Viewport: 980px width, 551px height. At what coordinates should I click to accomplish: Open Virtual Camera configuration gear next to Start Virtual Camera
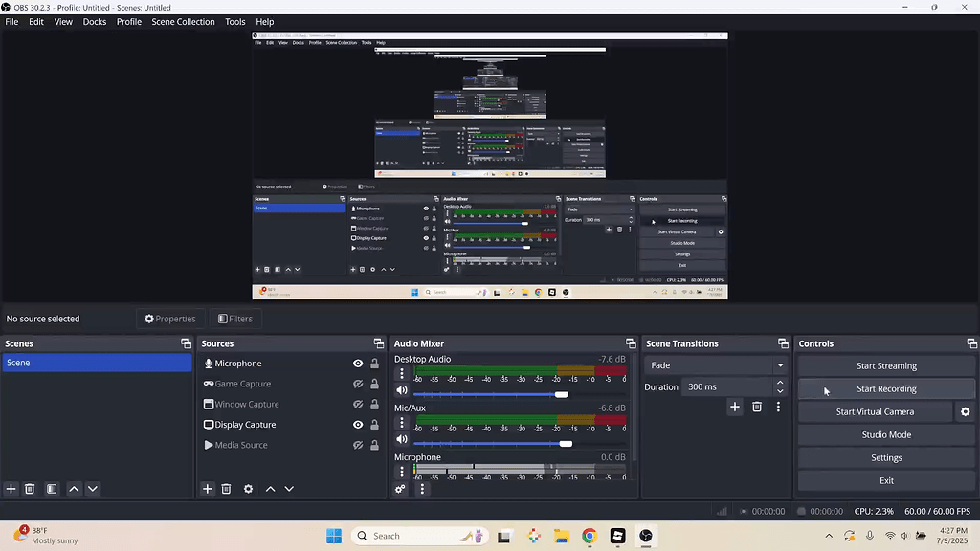pyautogui.click(x=965, y=411)
